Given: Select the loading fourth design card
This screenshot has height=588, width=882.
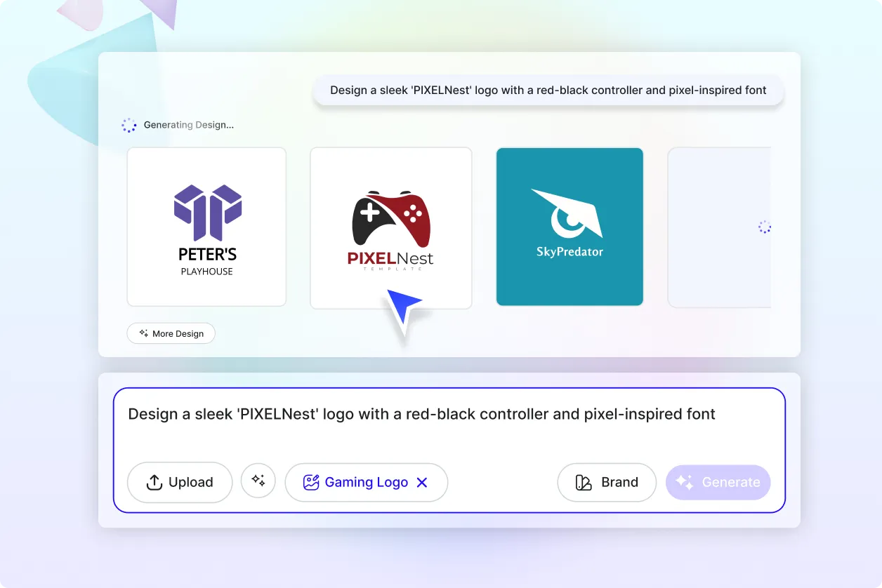Looking at the screenshot, I should (720, 227).
